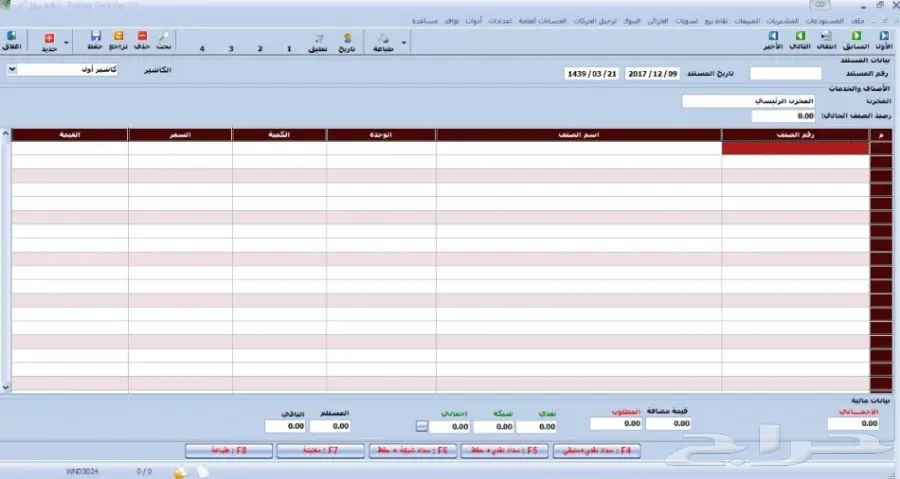Click the Gregorian date field 2017/12/09
This screenshot has height=479, width=900.
click(x=654, y=74)
